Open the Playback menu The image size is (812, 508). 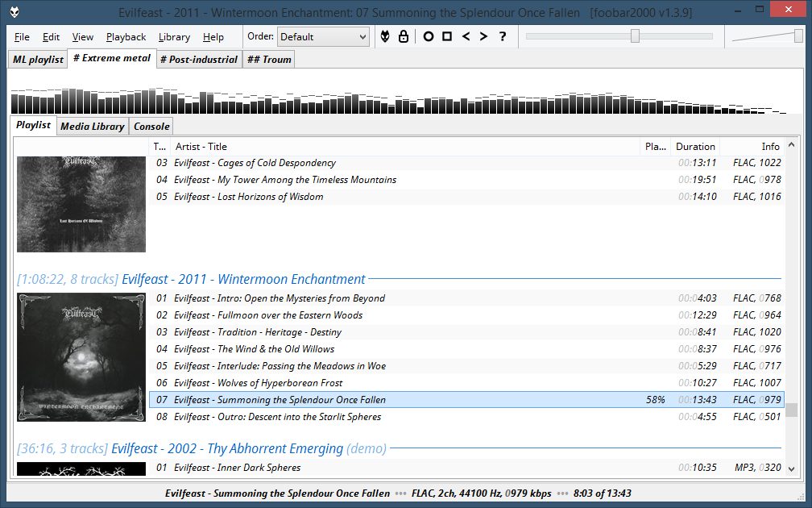point(126,37)
